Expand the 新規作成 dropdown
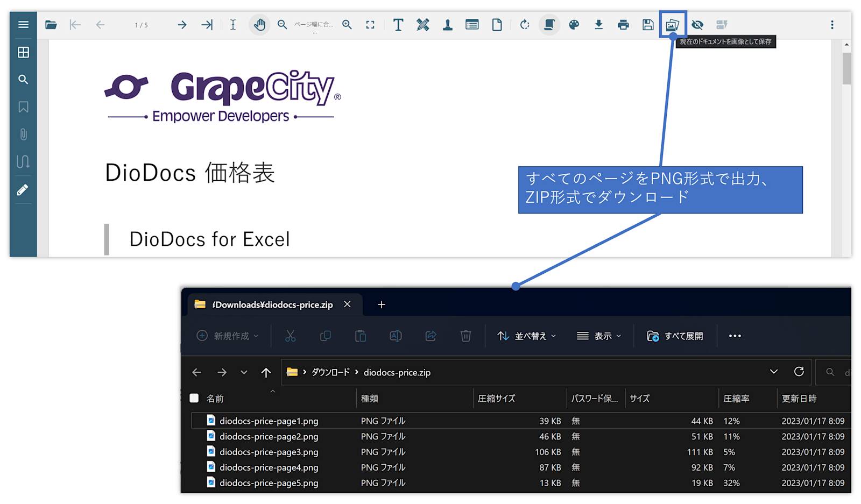This screenshot has height=504, width=861. pyautogui.click(x=228, y=336)
